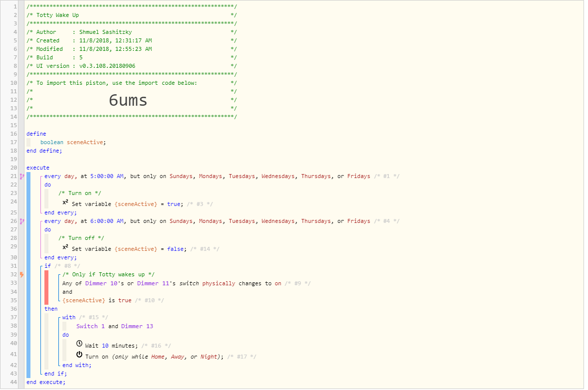
Task: Click 'end define;' line
Action: (44, 151)
